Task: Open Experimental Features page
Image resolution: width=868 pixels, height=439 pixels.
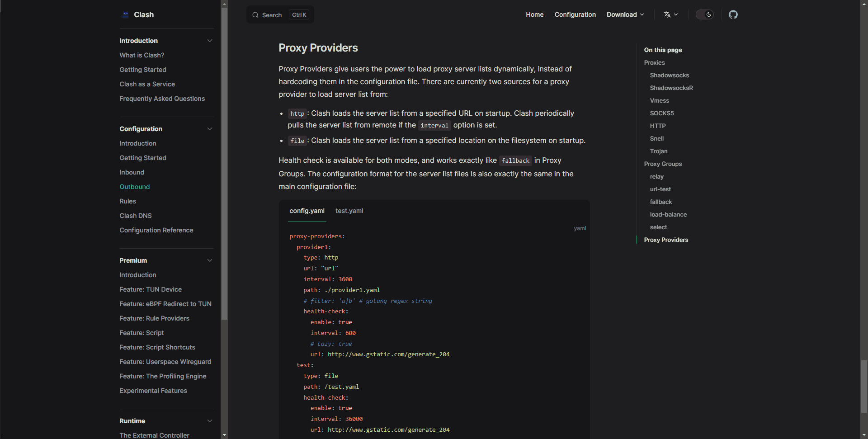Action: 153,391
